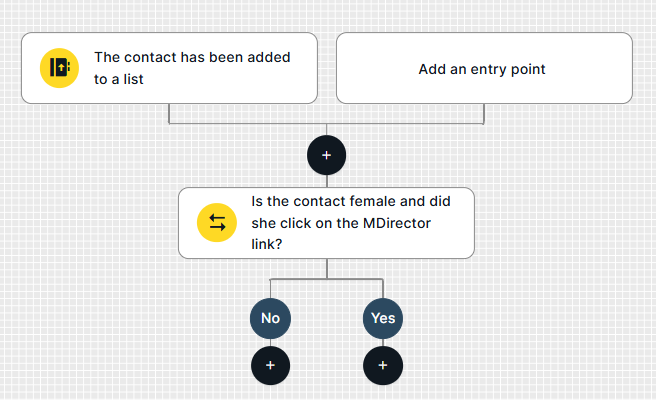Click the connector line joining both entry points
This screenshot has width=656, height=400.
pos(250,124)
